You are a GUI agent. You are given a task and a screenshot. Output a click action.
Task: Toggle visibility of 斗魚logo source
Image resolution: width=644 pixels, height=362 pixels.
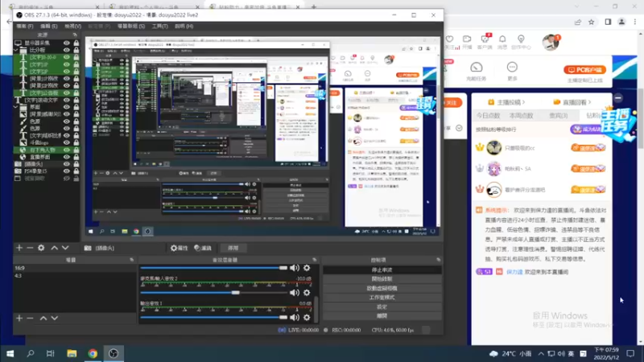[66, 143]
